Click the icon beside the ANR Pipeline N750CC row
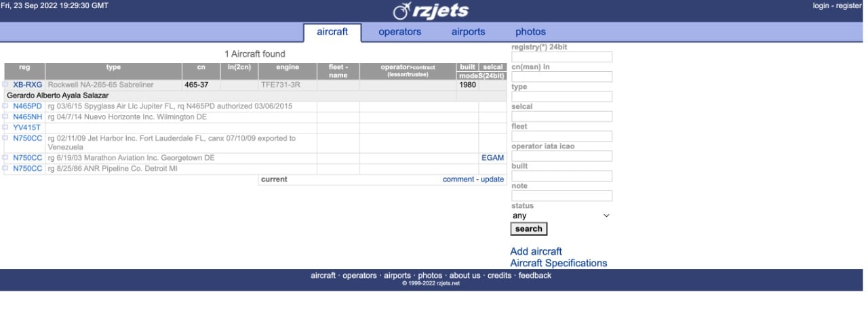Viewport: 868px width, 315px height. pyautogui.click(x=5, y=169)
